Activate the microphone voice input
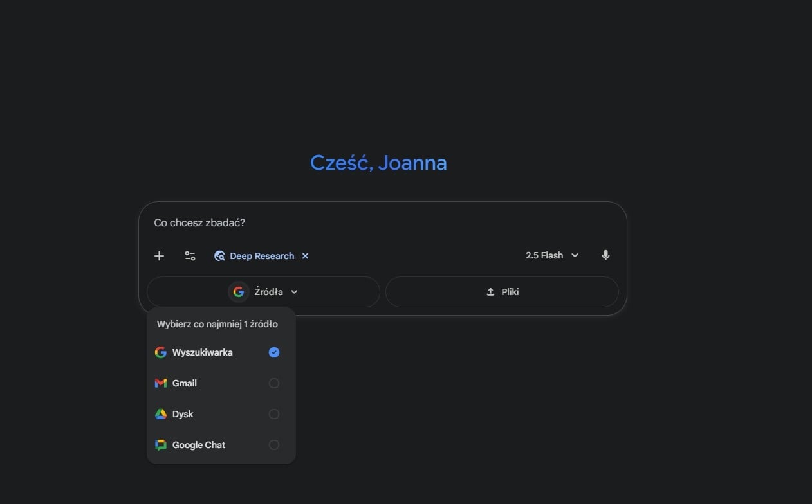Viewport: 812px width, 504px height. (605, 255)
